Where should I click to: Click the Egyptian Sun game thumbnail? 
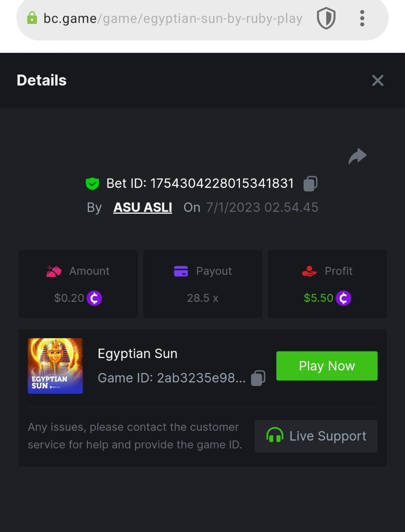coord(55,366)
